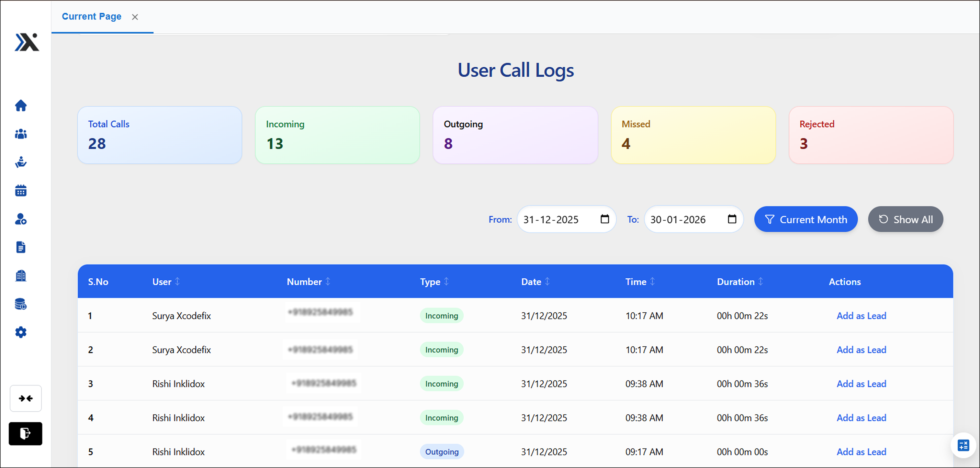Open the settings gear sidebar icon
This screenshot has height=468, width=980.
(21, 332)
